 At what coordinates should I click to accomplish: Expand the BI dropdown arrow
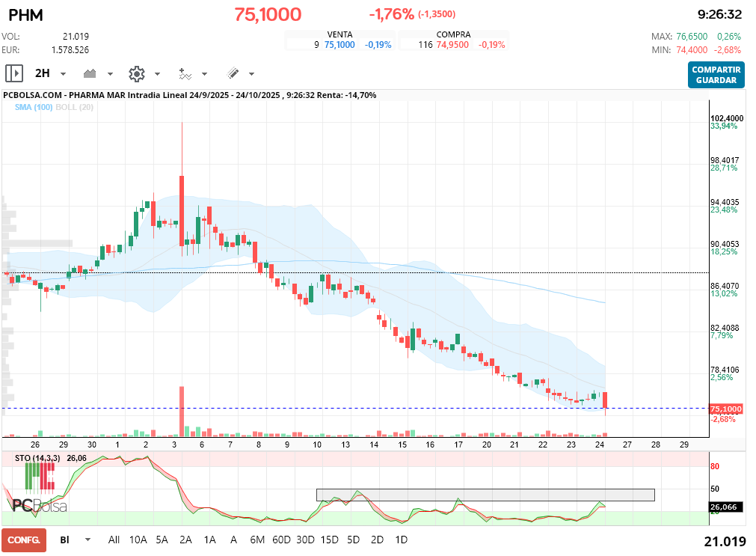click(88, 540)
